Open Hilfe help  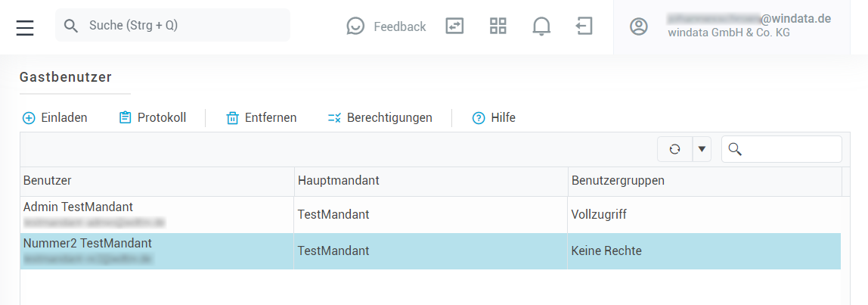494,118
